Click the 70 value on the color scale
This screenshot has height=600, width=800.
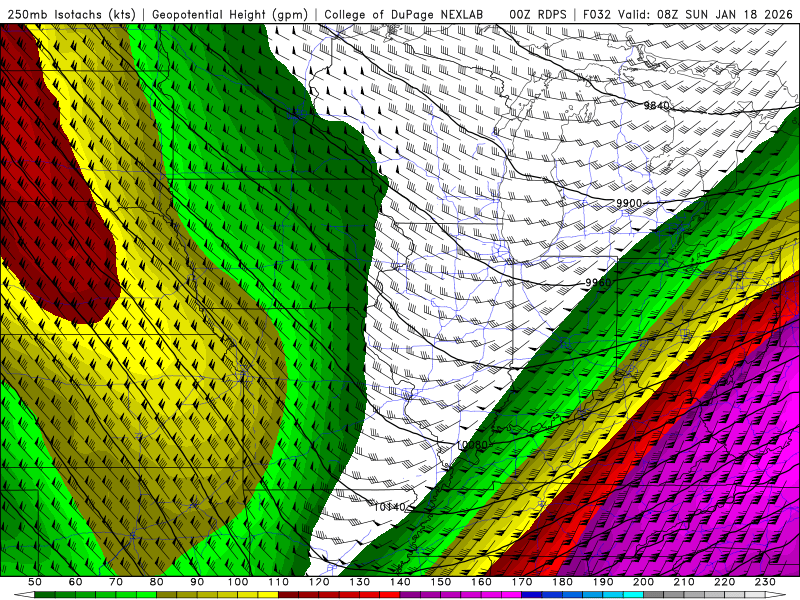pyautogui.click(x=116, y=582)
